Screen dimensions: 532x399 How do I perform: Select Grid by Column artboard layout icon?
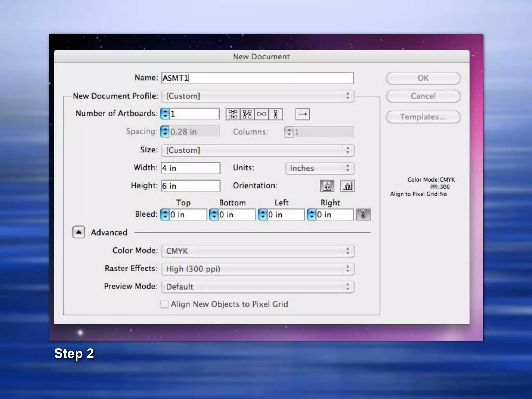(247, 114)
